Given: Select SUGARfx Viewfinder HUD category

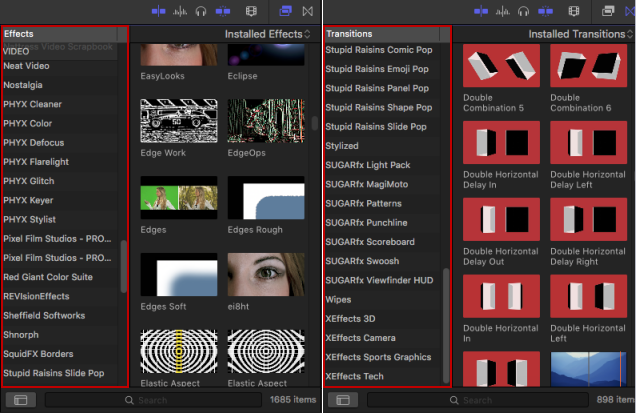Looking at the screenshot, I should click(x=382, y=280).
